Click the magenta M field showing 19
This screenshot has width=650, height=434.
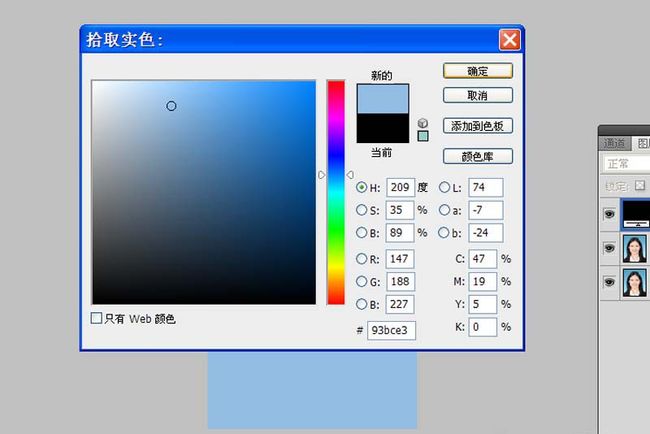(x=483, y=281)
